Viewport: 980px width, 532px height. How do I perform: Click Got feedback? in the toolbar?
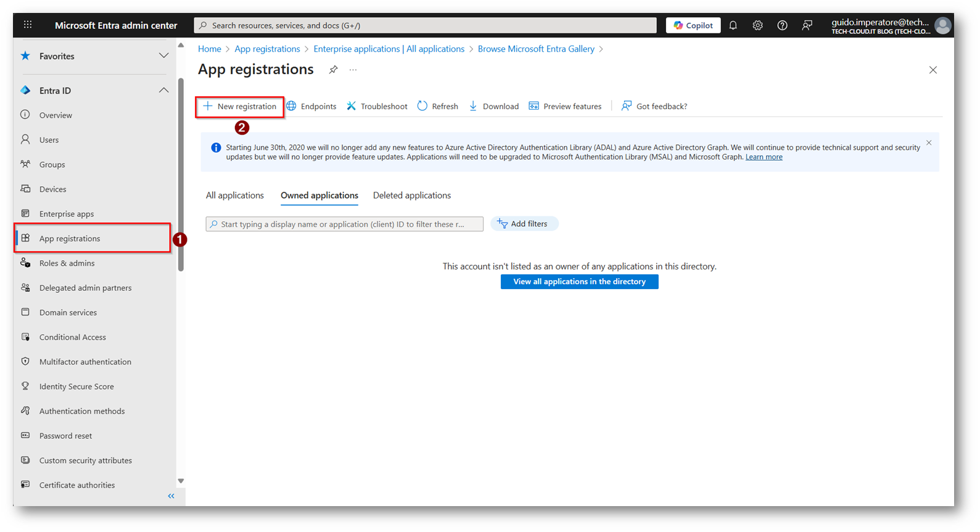pyautogui.click(x=654, y=107)
